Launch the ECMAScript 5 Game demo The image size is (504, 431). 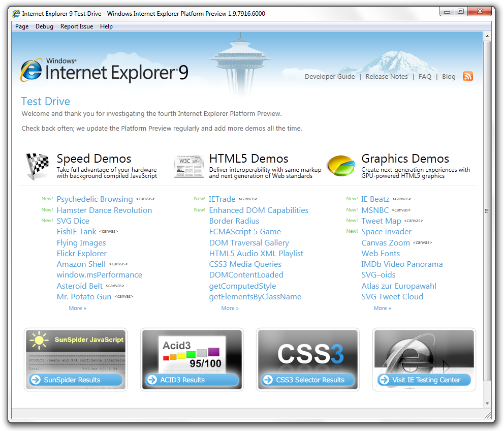pyautogui.click(x=245, y=232)
